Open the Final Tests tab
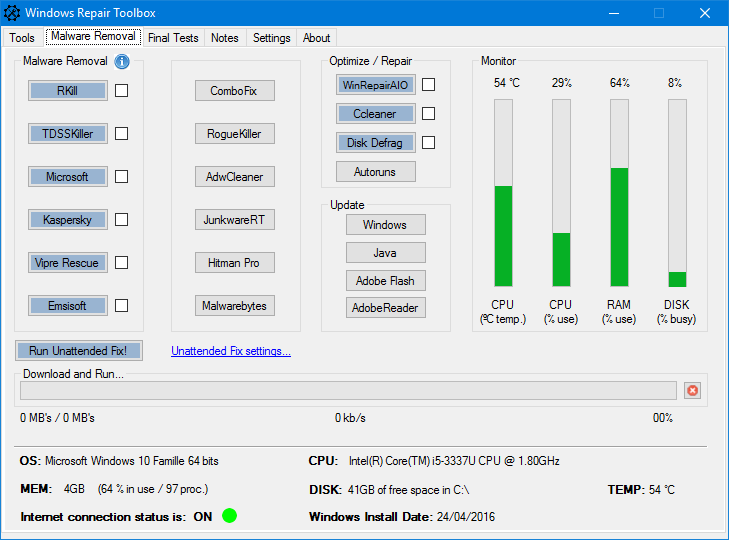The width and height of the screenshot is (729, 540). click(x=173, y=38)
